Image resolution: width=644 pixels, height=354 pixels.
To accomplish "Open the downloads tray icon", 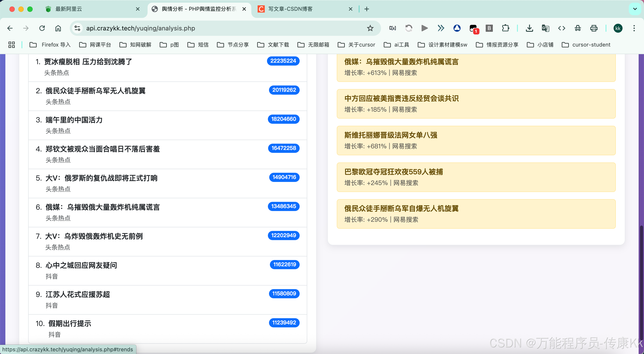I will coord(529,28).
